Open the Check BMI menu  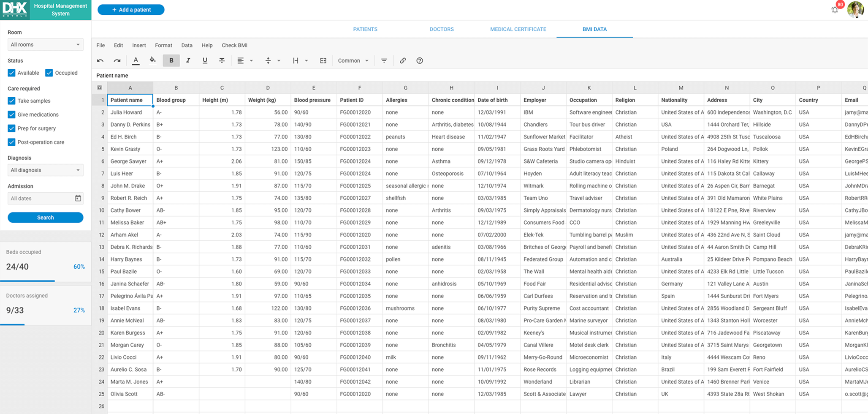(234, 45)
